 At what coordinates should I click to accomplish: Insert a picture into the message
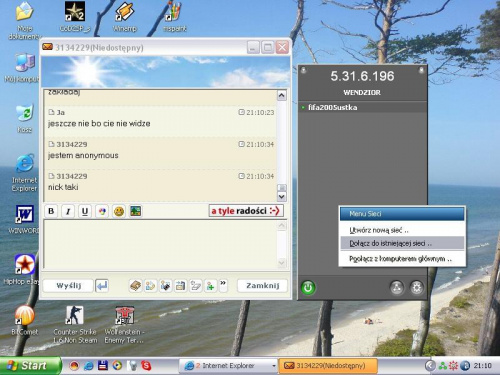[x=136, y=211]
